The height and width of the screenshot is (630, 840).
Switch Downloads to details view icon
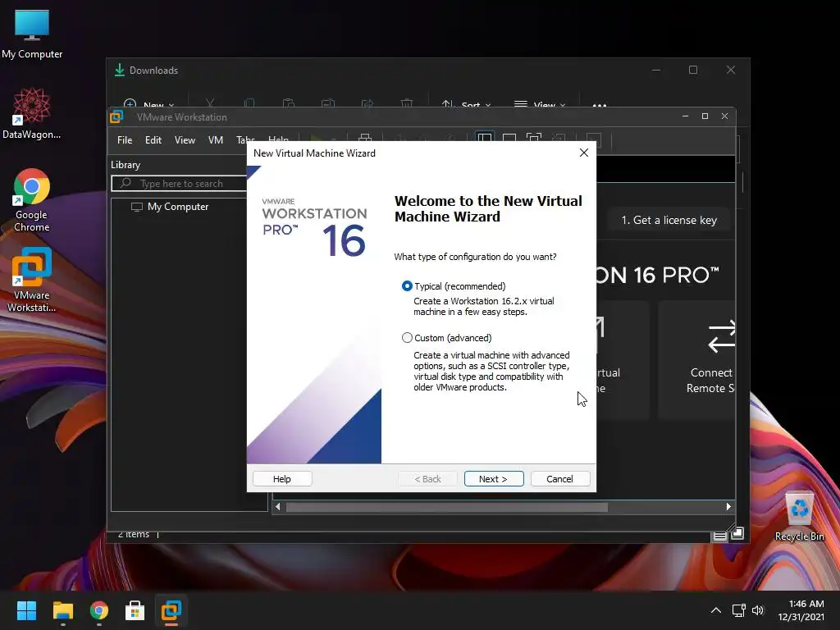click(x=720, y=535)
